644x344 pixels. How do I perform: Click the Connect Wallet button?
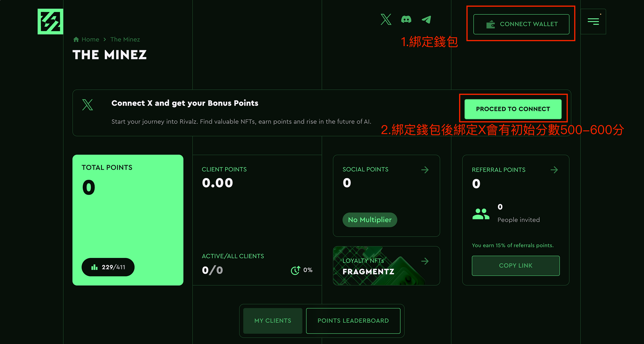522,24
